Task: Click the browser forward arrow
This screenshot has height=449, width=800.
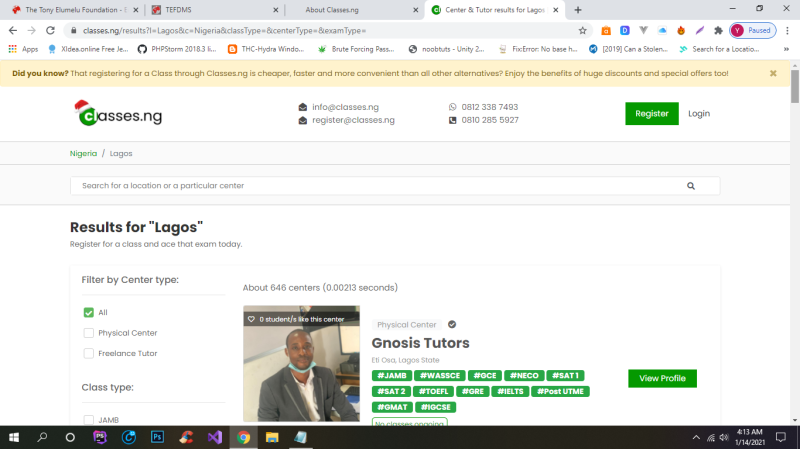Action: (x=32, y=31)
